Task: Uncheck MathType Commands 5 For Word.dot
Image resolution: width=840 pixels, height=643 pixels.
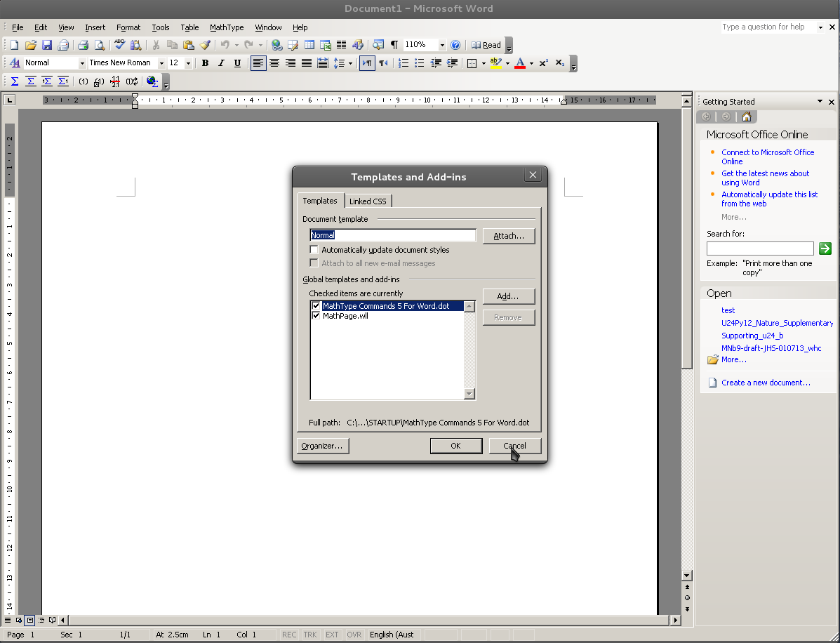Action: pyautogui.click(x=316, y=305)
